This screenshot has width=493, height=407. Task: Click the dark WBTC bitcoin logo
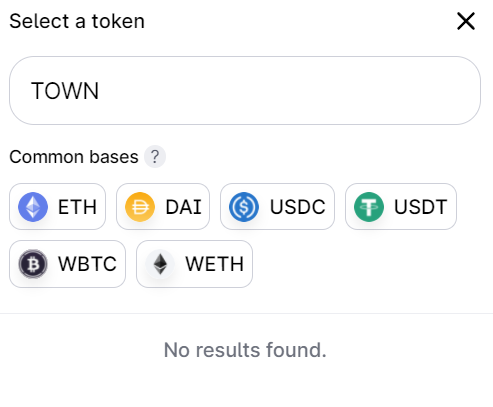click(33, 264)
